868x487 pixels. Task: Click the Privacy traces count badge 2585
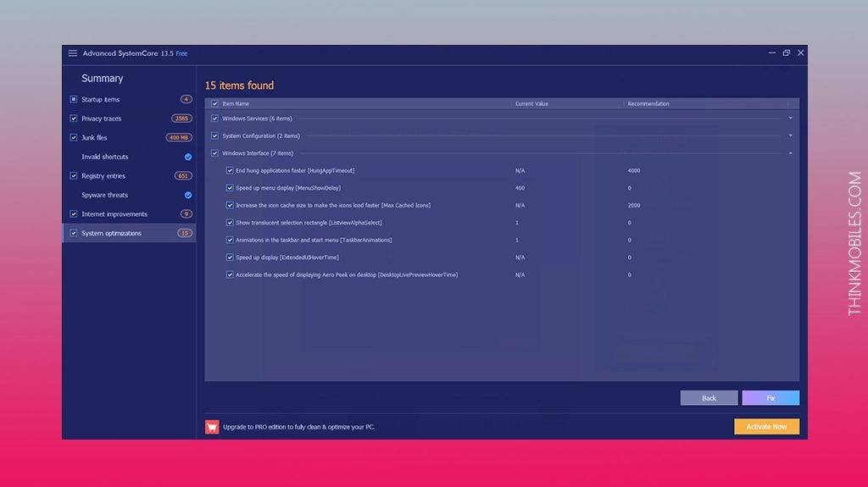(181, 119)
